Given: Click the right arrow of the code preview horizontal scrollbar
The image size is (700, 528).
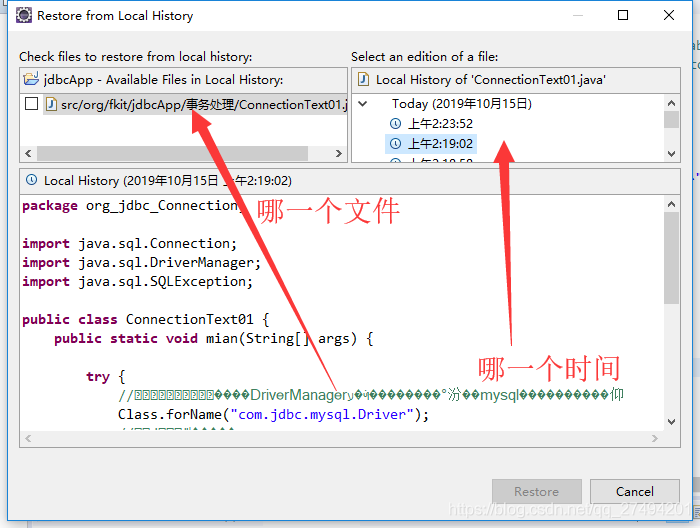Looking at the screenshot, I should [654, 438].
